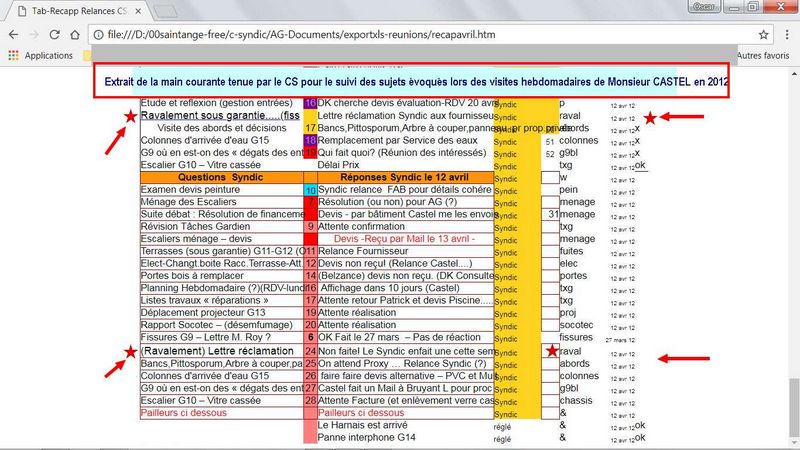Viewport: 800px width, 450px height.
Task: Open a new tab next to Tab-Recapp
Action: [165, 11]
